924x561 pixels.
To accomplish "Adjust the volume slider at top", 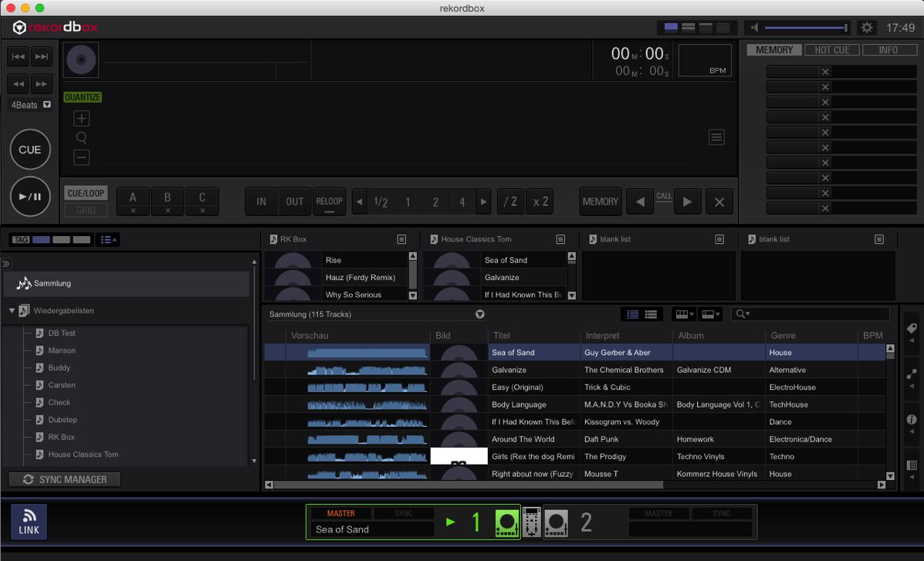I will pyautogui.click(x=804, y=28).
